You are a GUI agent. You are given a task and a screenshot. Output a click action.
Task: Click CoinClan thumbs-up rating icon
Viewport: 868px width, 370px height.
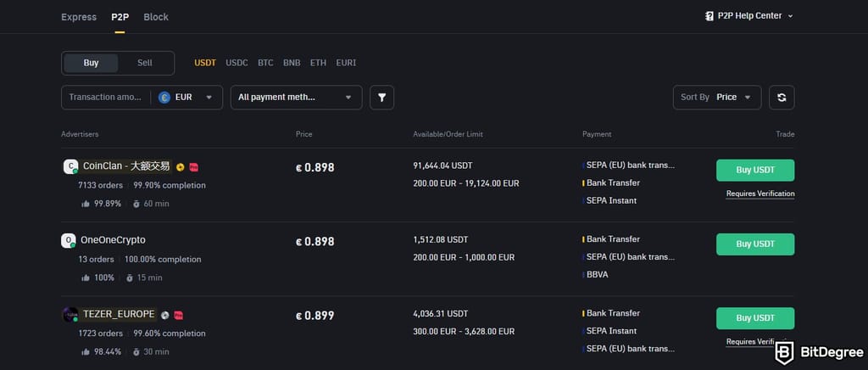(x=86, y=204)
